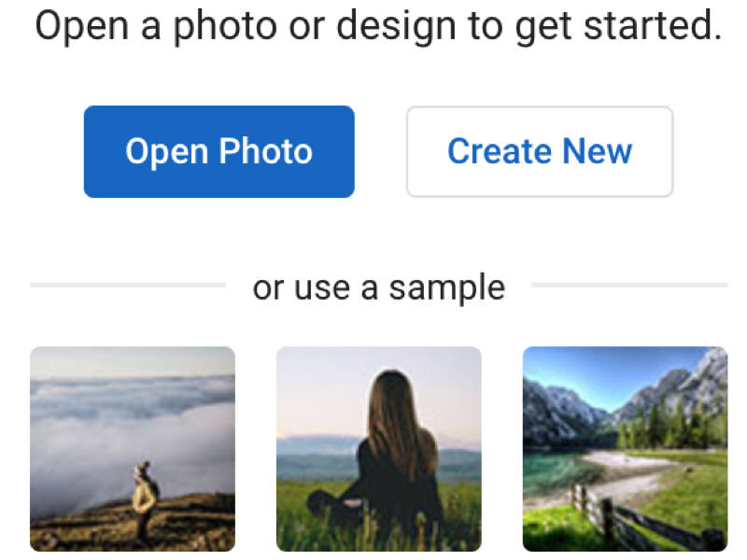
Task: Click the "Open a photo or design" heading
Action: coord(378,27)
